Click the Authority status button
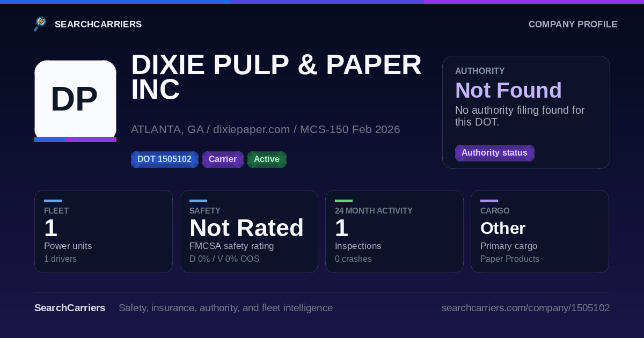 [494, 153]
